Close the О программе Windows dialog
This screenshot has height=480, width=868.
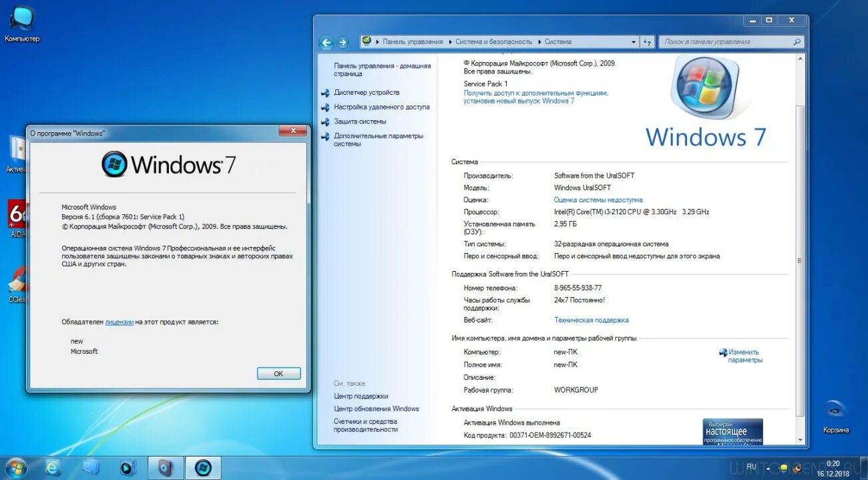click(x=292, y=131)
